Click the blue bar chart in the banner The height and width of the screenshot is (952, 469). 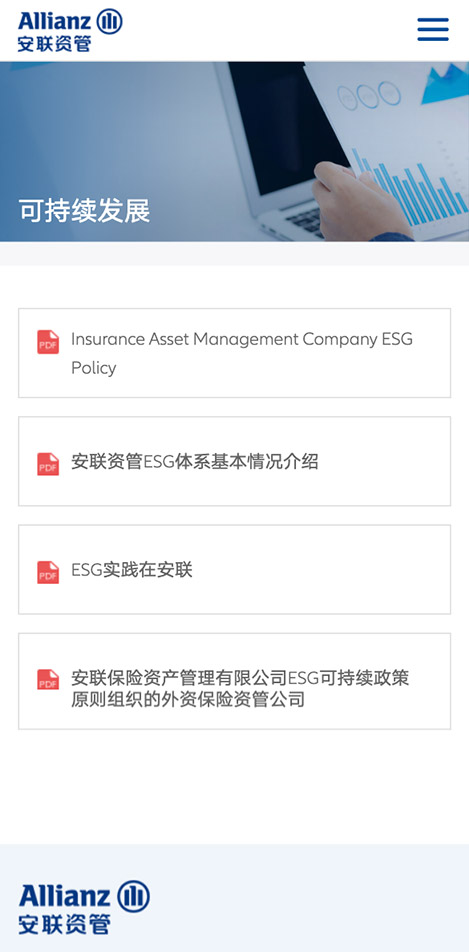point(409,188)
